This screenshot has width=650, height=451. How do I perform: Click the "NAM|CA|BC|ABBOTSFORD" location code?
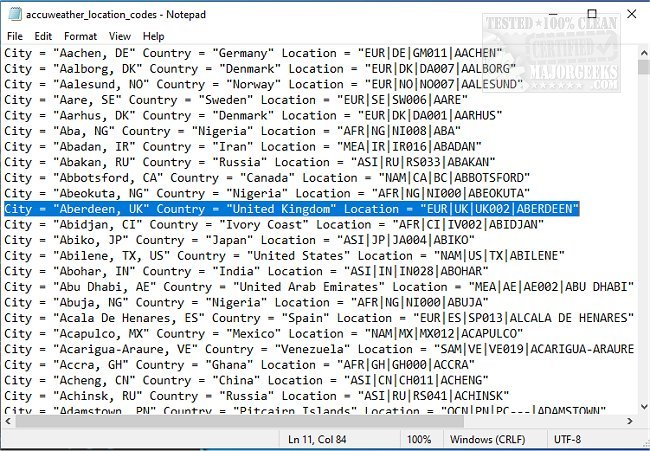tap(454, 178)
